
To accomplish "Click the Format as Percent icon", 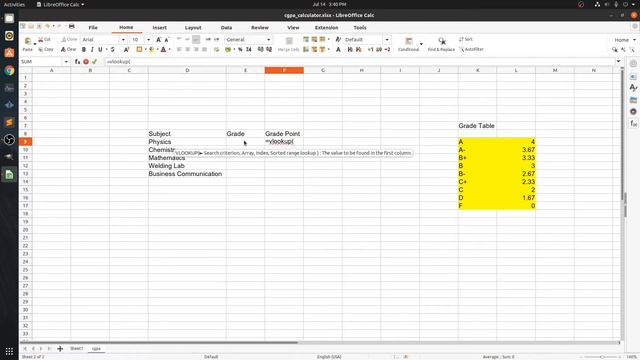I will pos(240,49).
